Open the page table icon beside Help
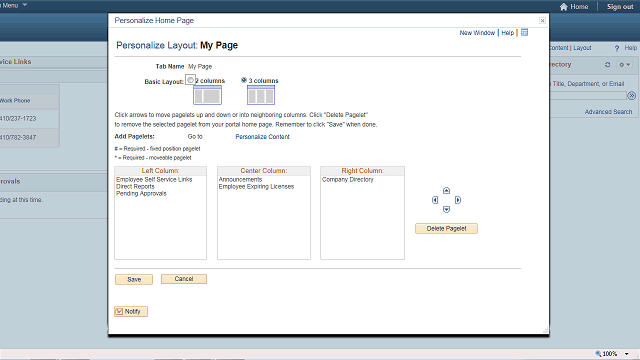Screen dimensions: 640x360 524,32
